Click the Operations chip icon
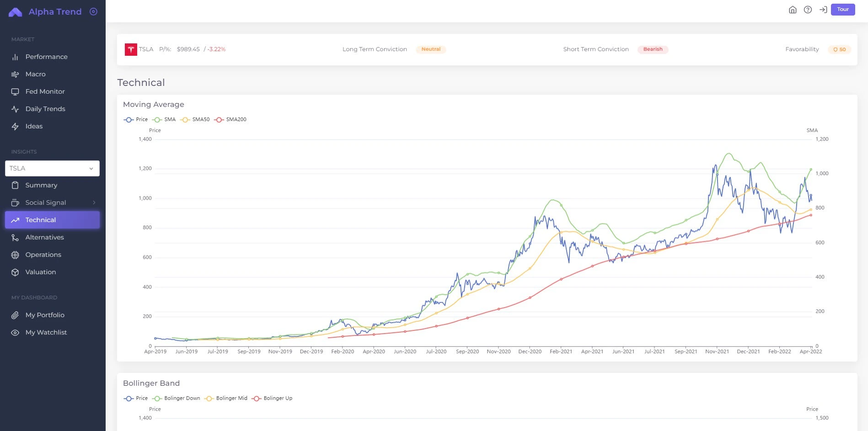868x431 pixels. click(x=15, y=255)
